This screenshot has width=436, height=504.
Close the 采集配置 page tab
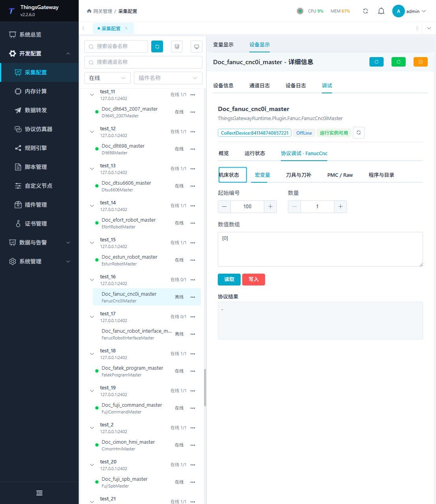click(126, 28)
